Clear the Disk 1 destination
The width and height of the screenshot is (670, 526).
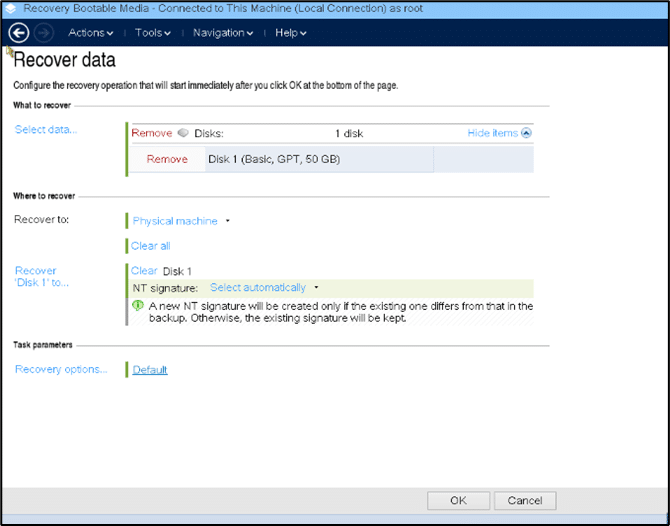(144, 271)
